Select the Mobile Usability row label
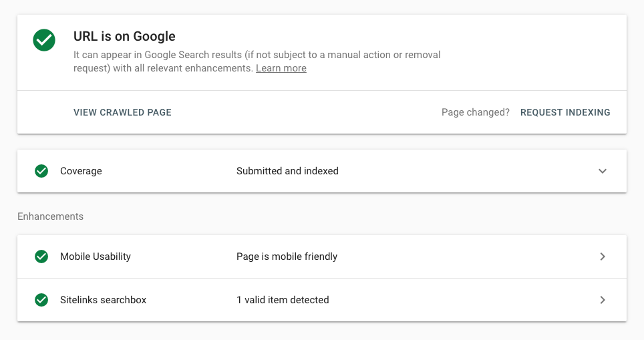This screenshot has width=644, height=340. tap(96, 257)
